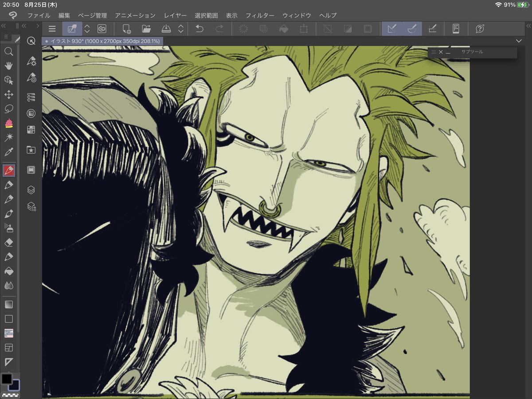This screenshot has height=399, width=532.
Task: Select the transparent checkered color swatch
Action: tap(10, 395)
